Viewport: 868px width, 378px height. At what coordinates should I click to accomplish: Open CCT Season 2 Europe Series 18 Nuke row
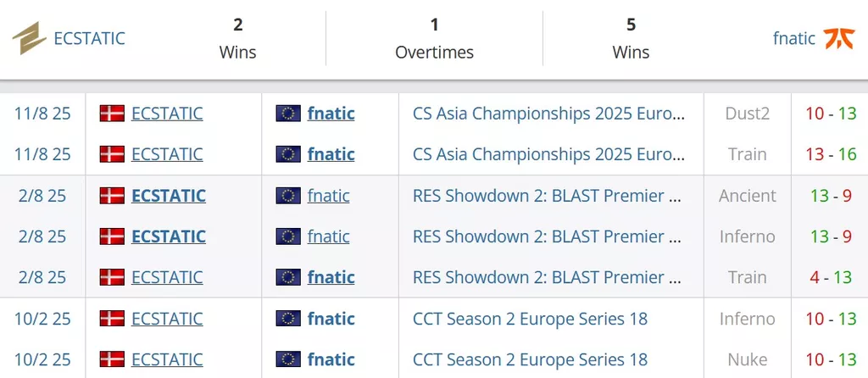[531, 359]
